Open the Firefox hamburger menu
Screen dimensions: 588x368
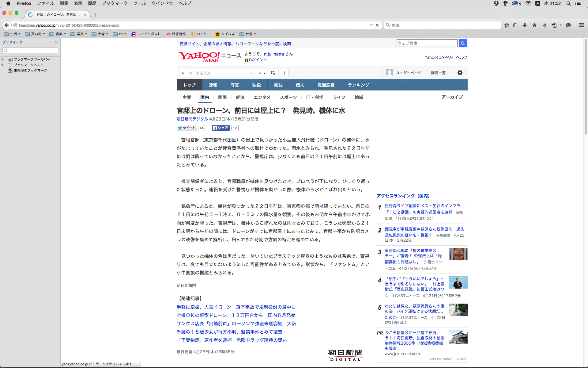[x=582, y=25]
